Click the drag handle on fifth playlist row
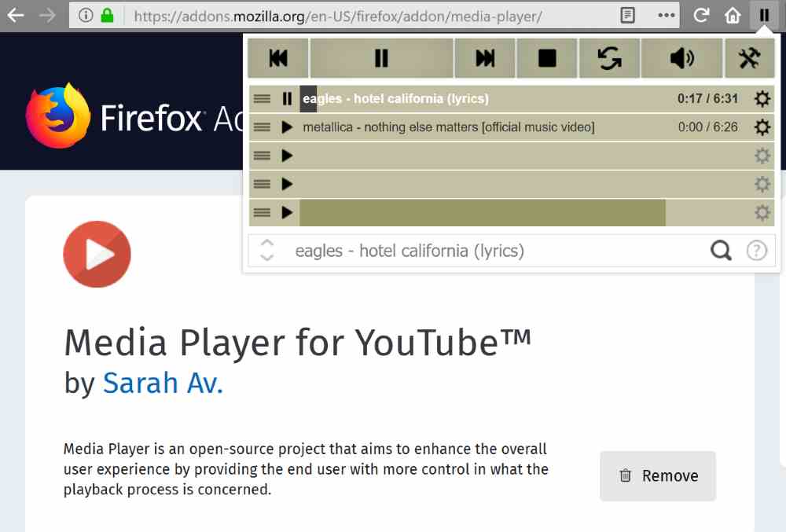The width and height of the screenshot is (786, 532). point(262,213)
